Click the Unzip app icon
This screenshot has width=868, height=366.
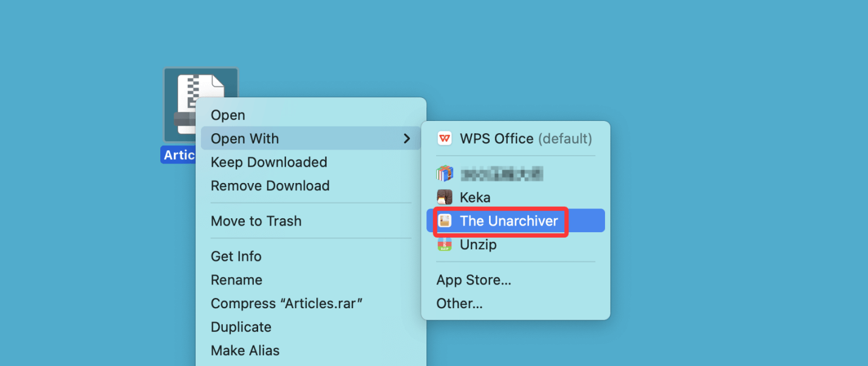pos(445,244)
